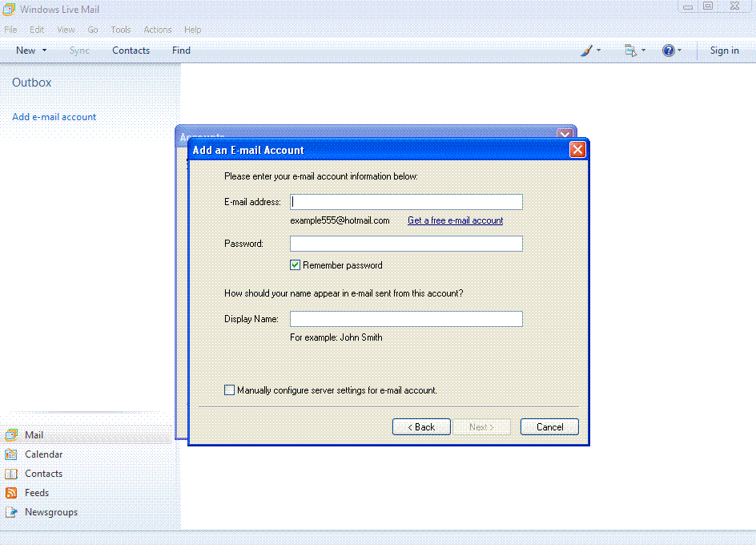
Task: Click Get a free e-mail account link
Action: point(455,220)
